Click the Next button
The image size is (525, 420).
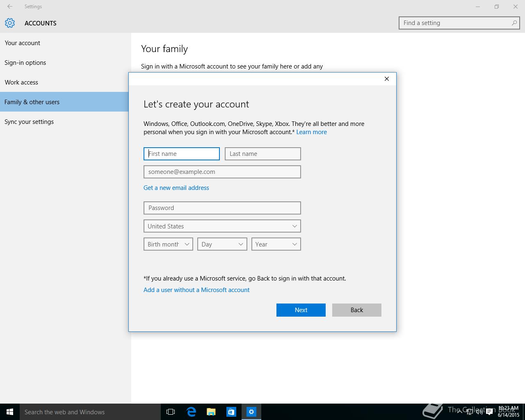point(301,310)
